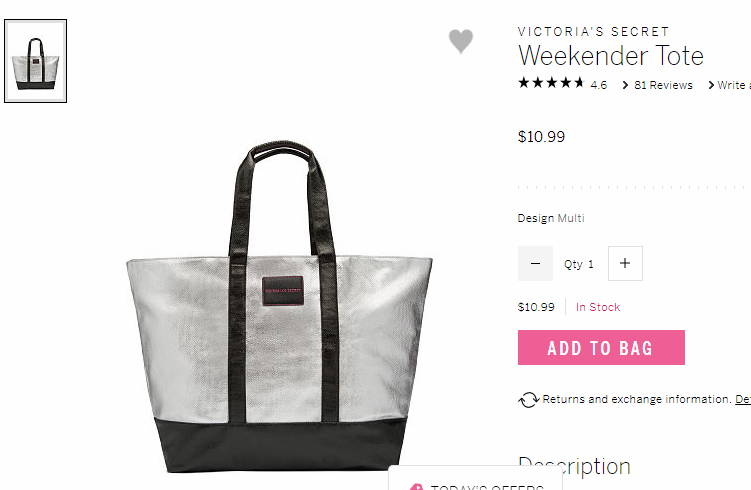This screenshot has height=490, width=751.
Task: Click the pink ADD TO BAG button
Action: [x=601, y=347]
